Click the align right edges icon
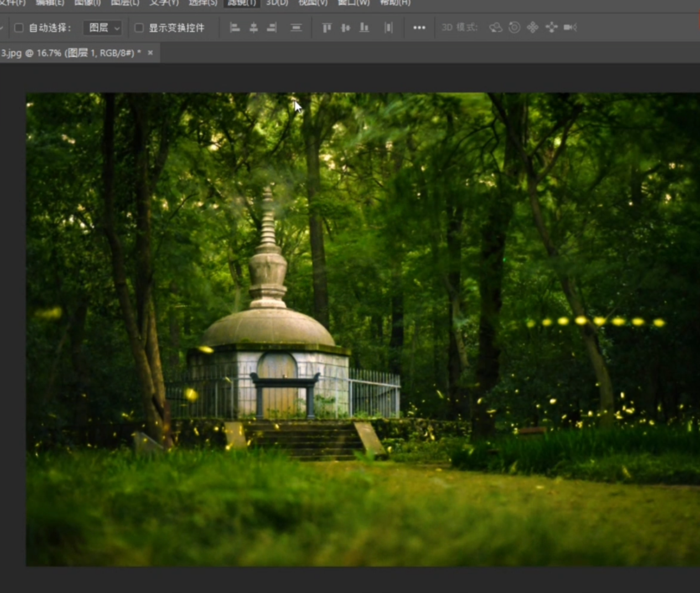700x593 pixels. coord(272,28)
